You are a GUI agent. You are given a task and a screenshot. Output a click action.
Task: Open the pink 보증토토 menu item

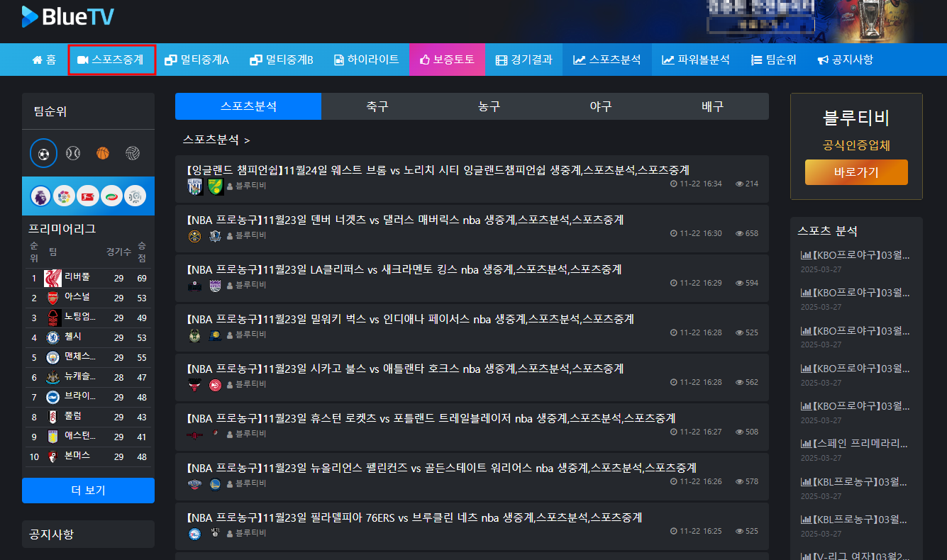[x=447, y=60]
